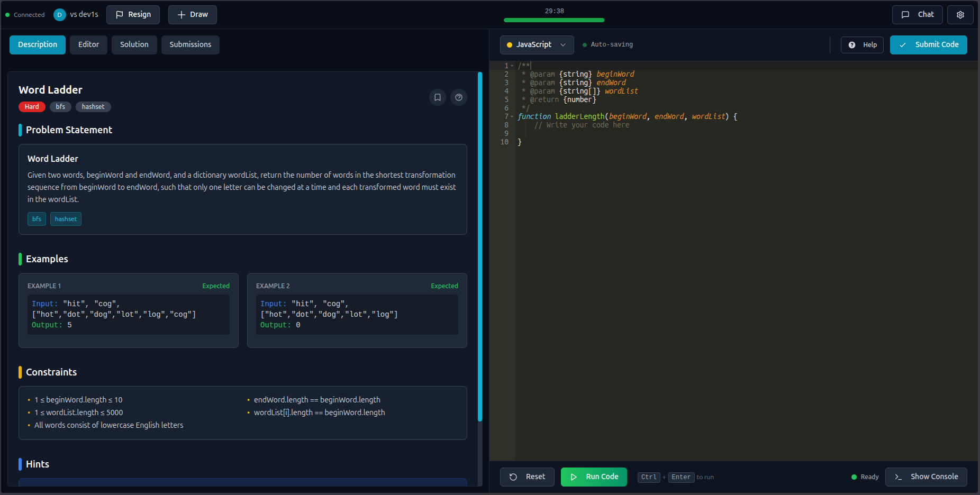
Task: Click the question mark icon beside bookmark
Action: click(459, 97)
